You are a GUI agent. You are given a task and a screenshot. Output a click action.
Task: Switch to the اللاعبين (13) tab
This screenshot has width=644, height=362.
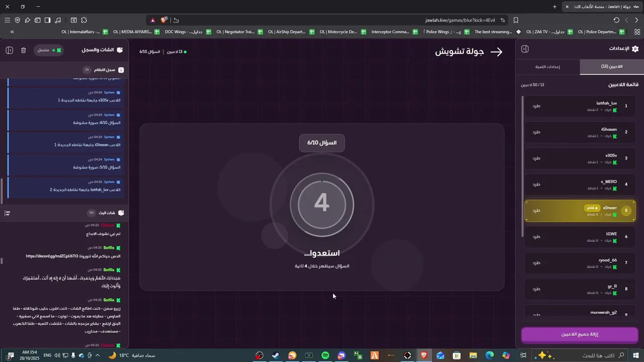(612, 66)
